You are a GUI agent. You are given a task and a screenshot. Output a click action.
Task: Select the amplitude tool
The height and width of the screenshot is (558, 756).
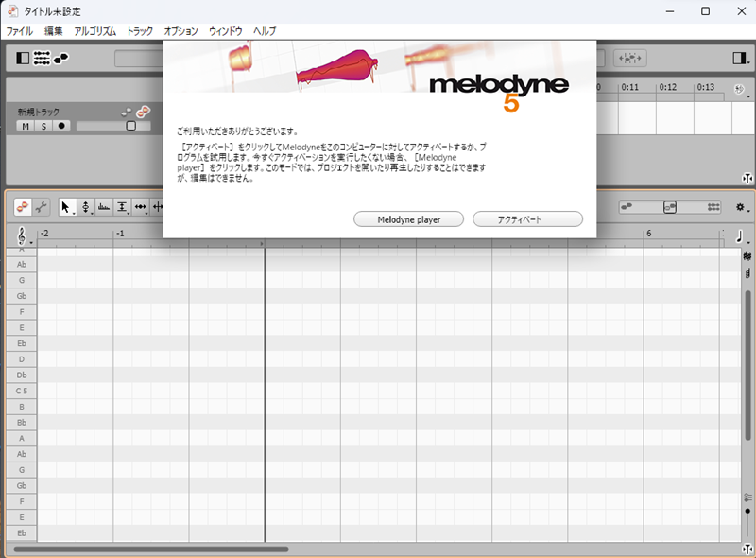pyautogui.click(x=122, y=207)
